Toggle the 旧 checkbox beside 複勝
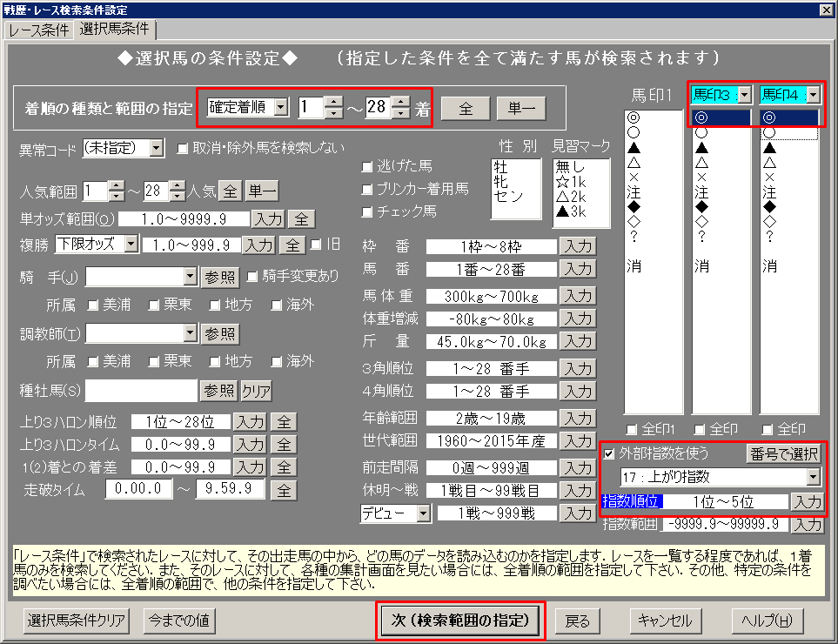The height and width of the screenshot is (644, 838). 316,245
